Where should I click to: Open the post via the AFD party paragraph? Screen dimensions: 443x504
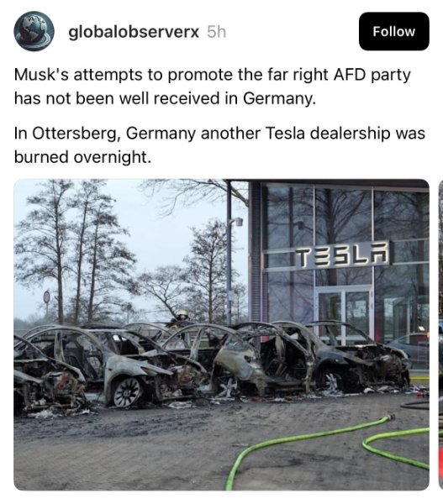tap(213, 87)
